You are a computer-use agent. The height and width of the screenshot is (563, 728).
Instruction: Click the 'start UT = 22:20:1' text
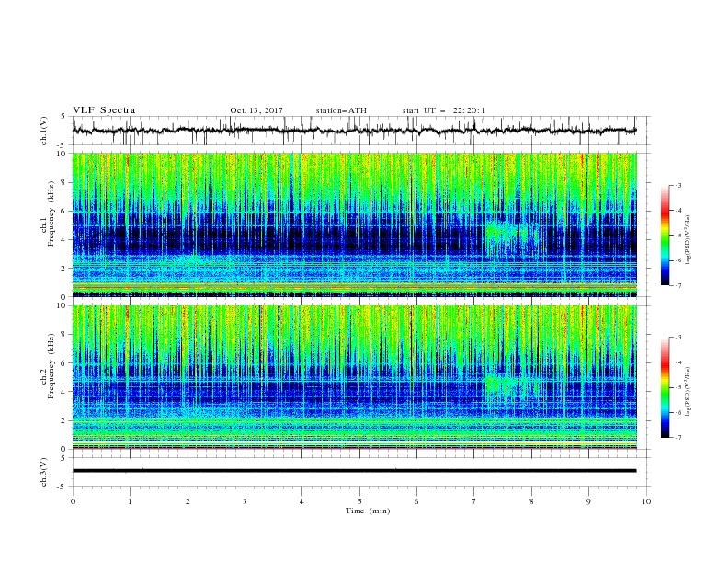[x=444, y=110]
